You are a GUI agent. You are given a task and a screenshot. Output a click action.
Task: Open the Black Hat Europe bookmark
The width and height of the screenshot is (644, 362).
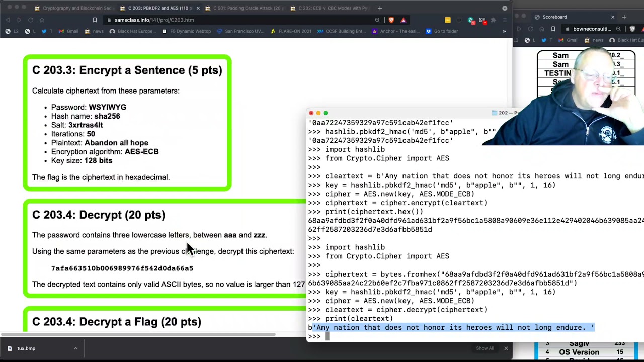[132, 31]
